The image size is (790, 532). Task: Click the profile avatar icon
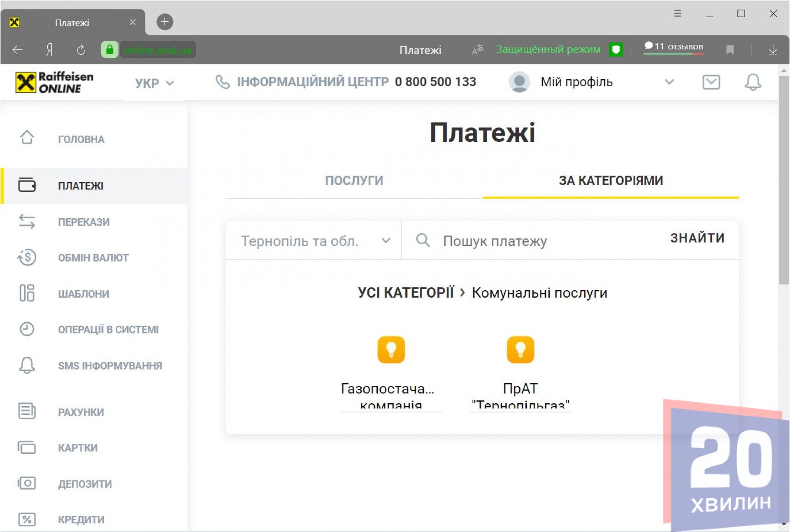click(519, 82)
